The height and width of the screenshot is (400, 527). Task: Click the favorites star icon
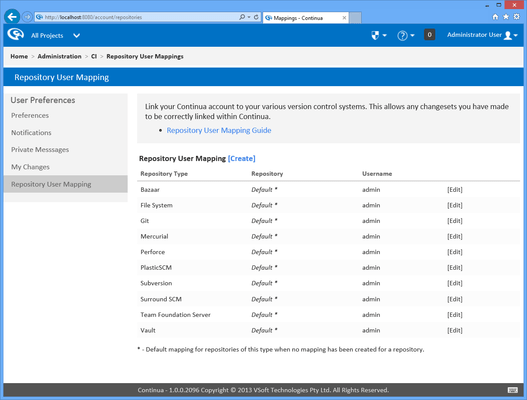[506, 17]
